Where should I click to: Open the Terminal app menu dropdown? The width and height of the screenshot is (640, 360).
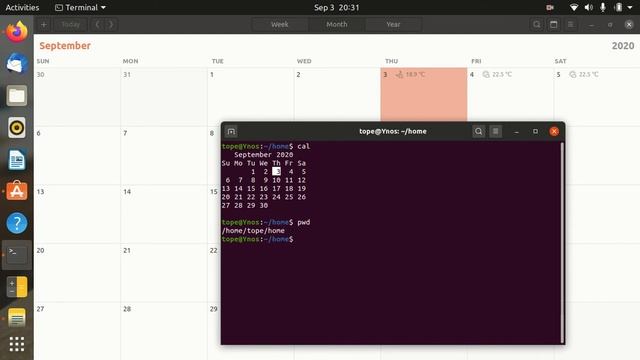point(80,7)
